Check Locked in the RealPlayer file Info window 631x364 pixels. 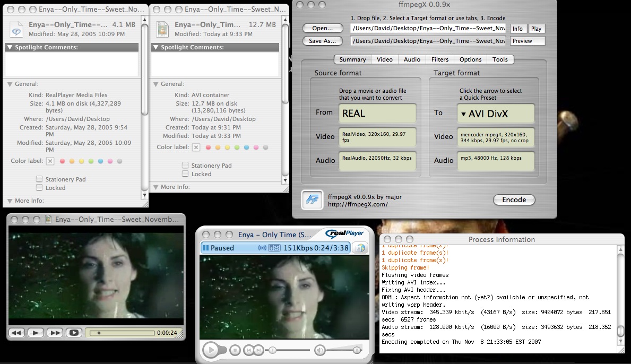pyautogui.click(x=39, y=187)
